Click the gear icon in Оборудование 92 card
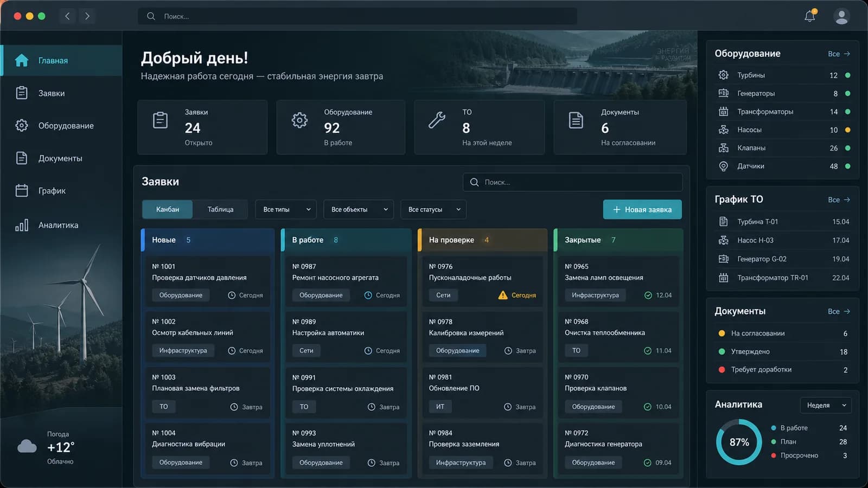The height and width of the screenshot is (488, 868). pos(299,120)
